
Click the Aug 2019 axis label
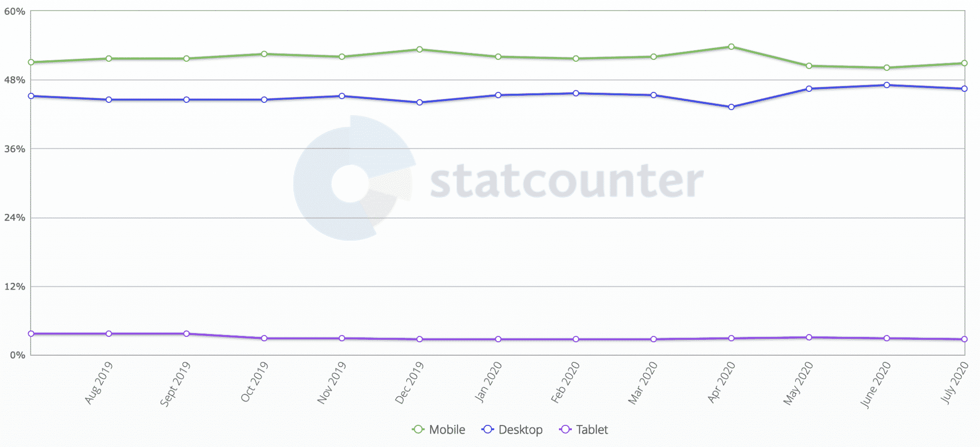(99, 382)
